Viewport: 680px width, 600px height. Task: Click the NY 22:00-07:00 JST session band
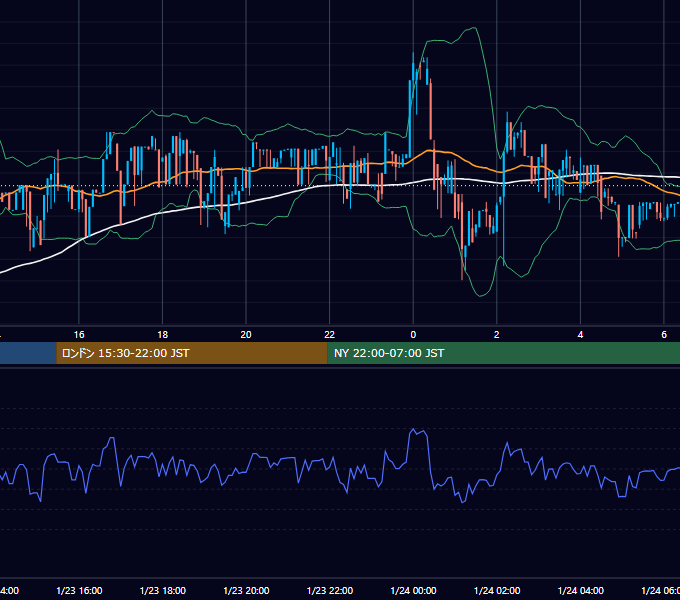point(503,353)
